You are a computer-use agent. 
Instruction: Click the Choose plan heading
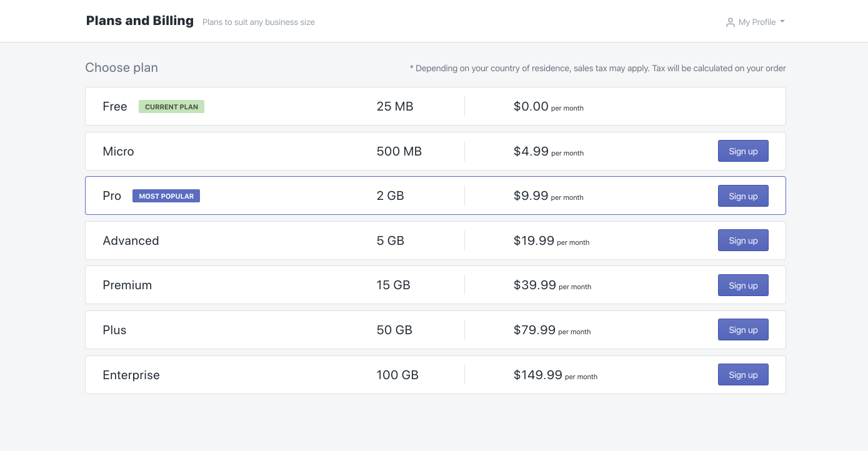(121, 68)
